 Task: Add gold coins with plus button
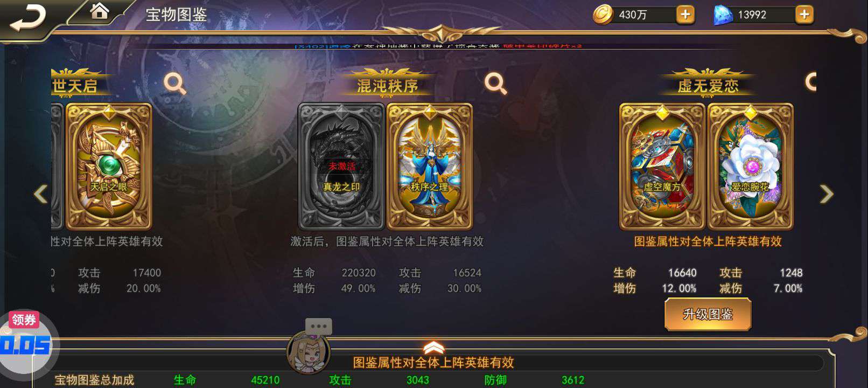[x=685, y=15]
